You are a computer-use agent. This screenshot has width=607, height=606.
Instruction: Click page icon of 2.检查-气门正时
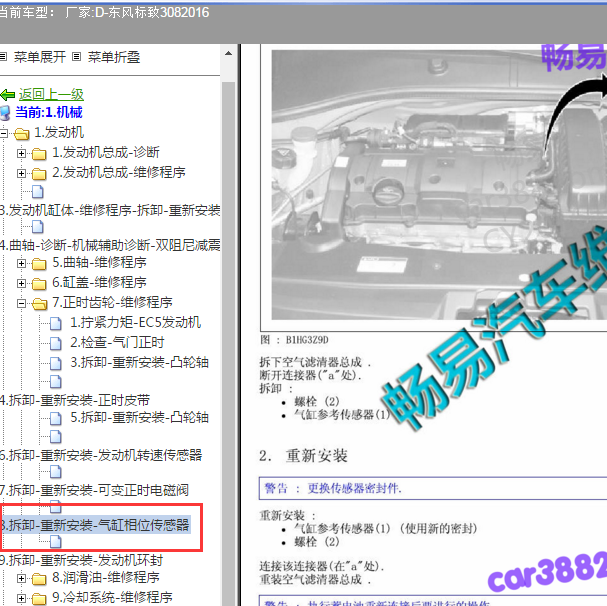(56, 343)
